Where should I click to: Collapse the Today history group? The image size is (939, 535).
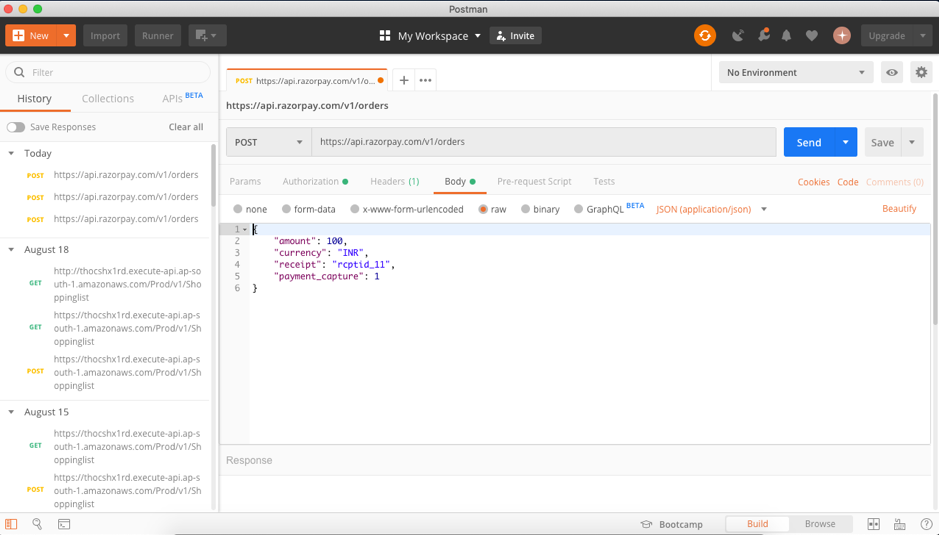tap(11, 153)
